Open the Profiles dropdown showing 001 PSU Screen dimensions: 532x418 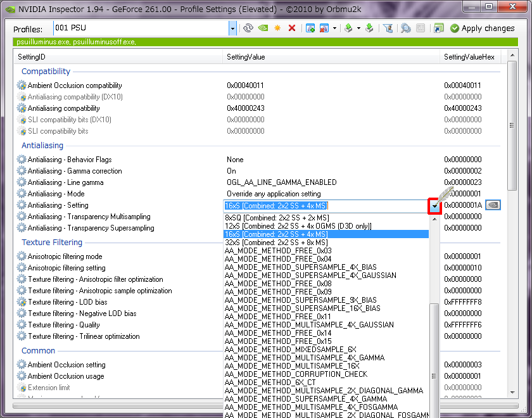pyautogui.click(x=232, y=28)
